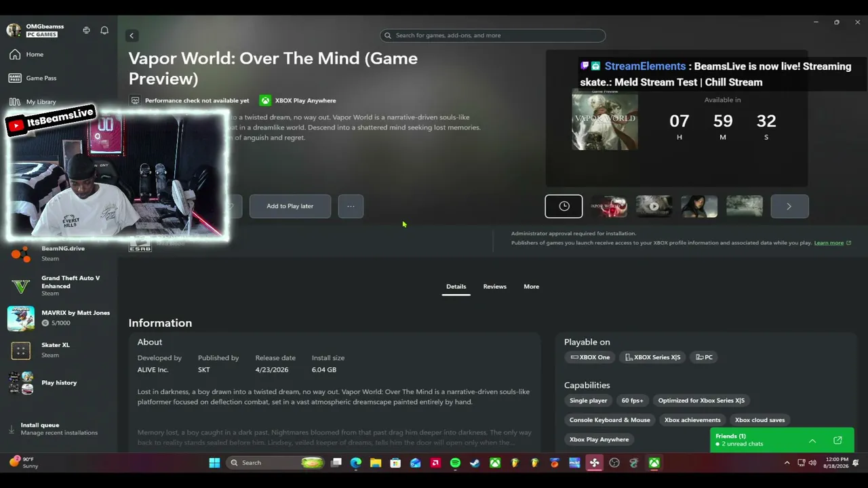This screenshot has width=868, height=488.
Task: Open the Install queue
Action: (x=58, y=429)
